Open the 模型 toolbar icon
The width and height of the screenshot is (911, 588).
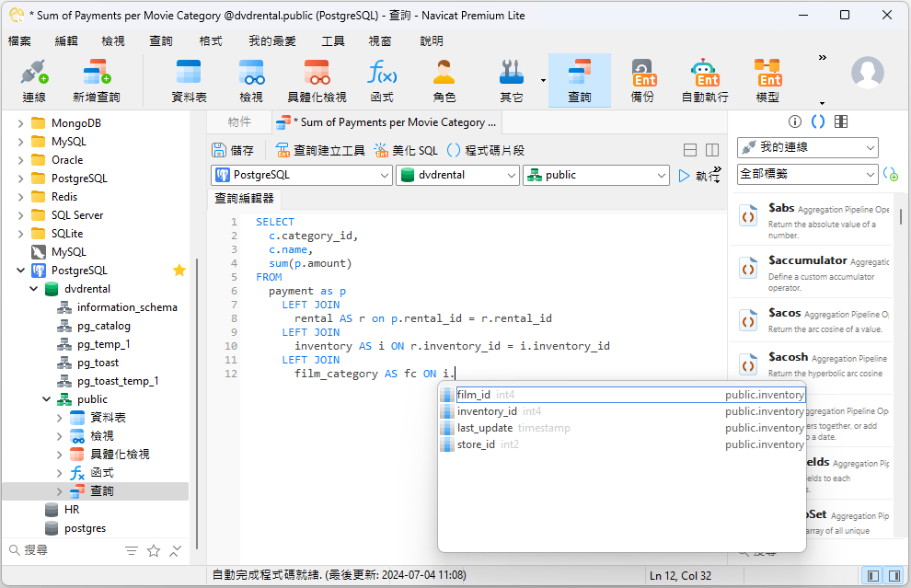click(767, 79)
